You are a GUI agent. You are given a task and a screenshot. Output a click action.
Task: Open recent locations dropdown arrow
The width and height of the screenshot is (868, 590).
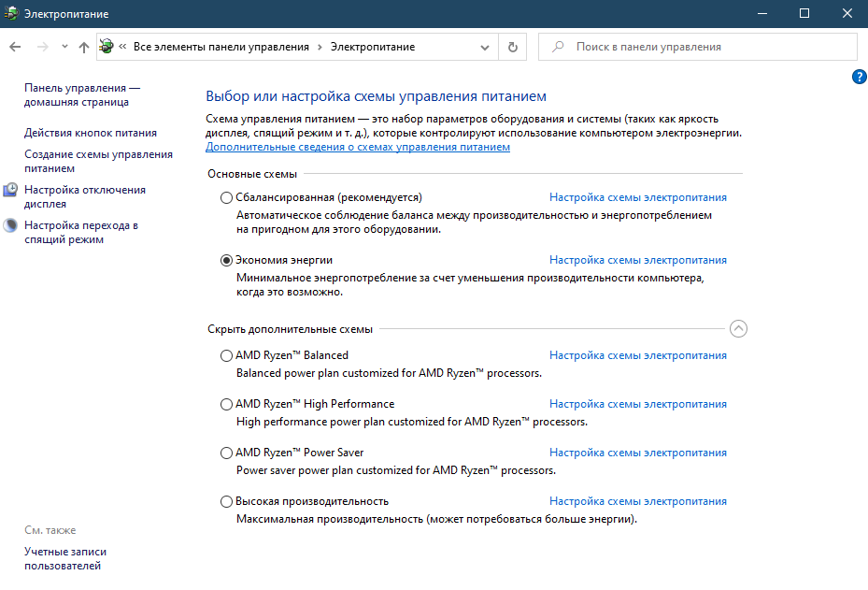click(x=64, y=47)
